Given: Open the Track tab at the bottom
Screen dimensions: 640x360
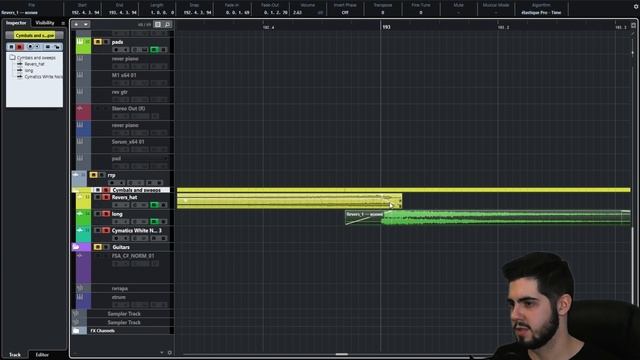Looking at the screenshot, I should pyautogui.click(x=15, y=355).
